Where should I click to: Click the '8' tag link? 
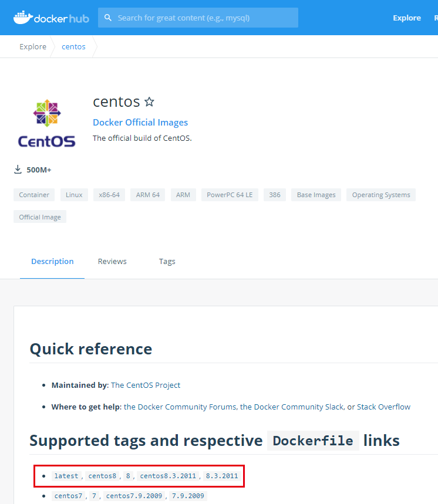click(x=128, y=476)
